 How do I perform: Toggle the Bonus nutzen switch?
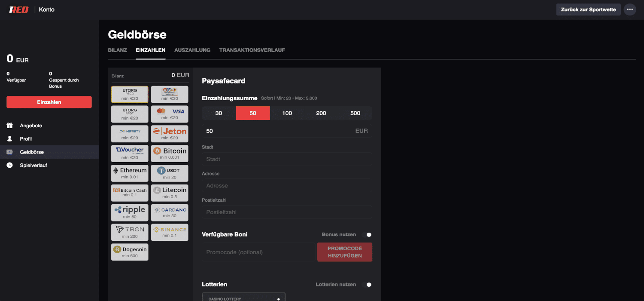[x=367, y=235]
